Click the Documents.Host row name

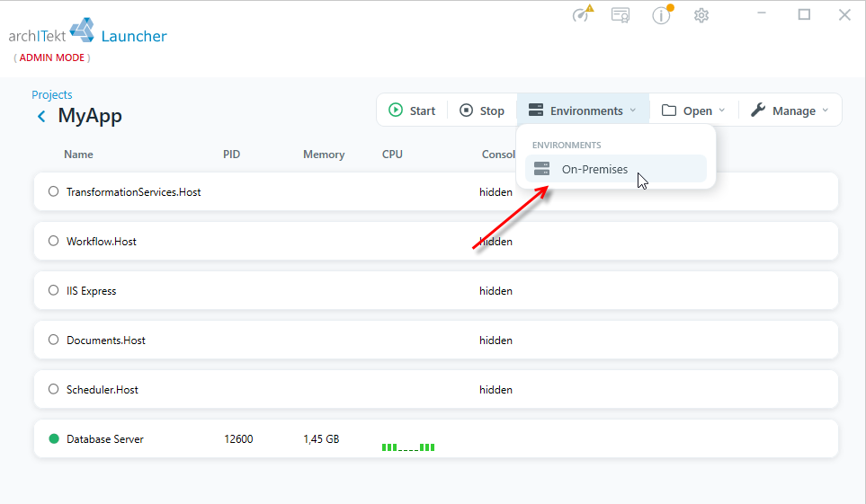click(106, 340)
